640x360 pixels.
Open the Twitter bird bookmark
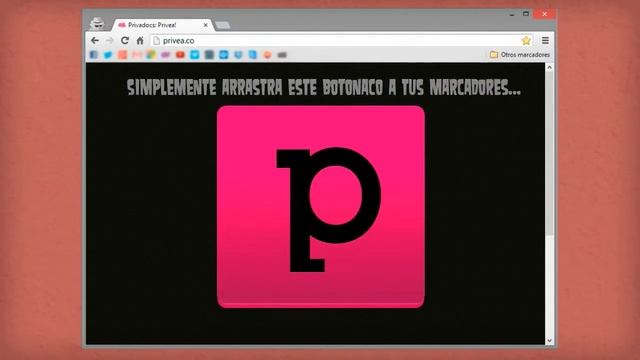[108, 55]
